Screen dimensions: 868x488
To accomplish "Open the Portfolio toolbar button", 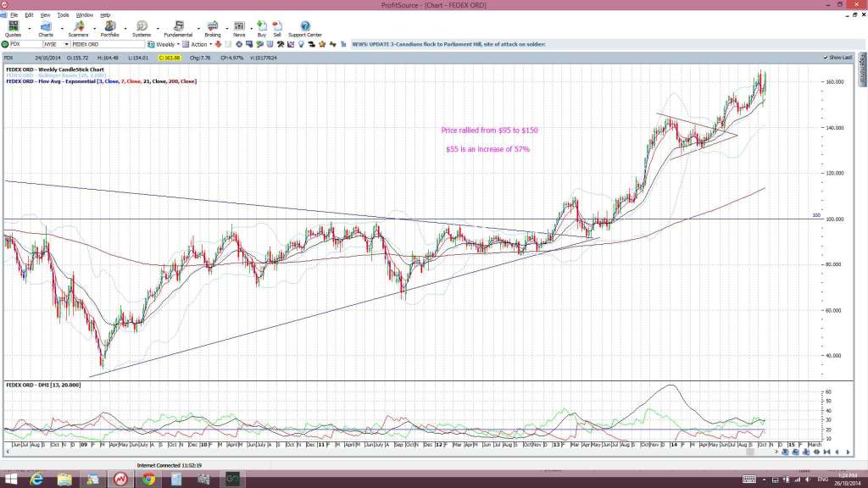I will 109,29.
